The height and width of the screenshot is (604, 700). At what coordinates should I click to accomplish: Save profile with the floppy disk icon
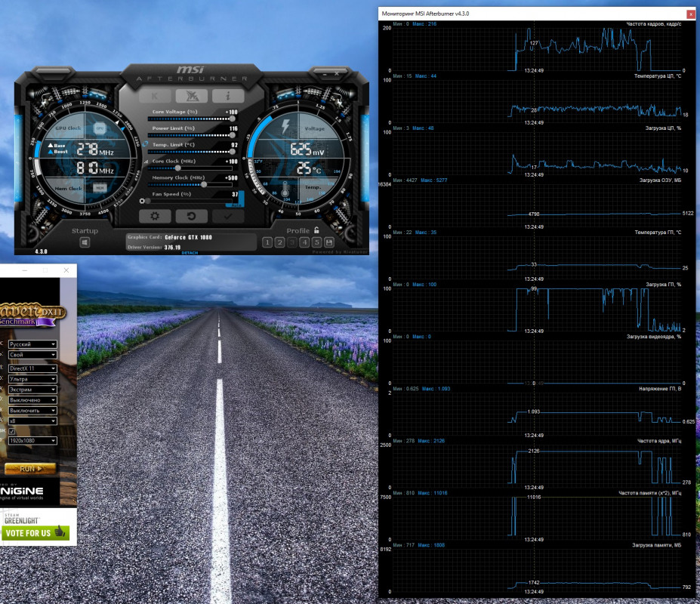(329, 242)
